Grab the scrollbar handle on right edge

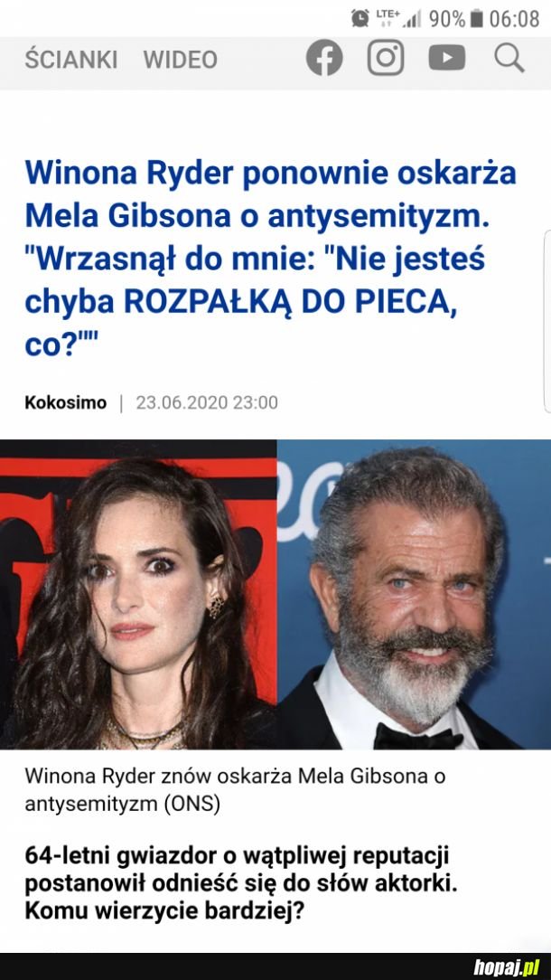click(x=547, y=321)
